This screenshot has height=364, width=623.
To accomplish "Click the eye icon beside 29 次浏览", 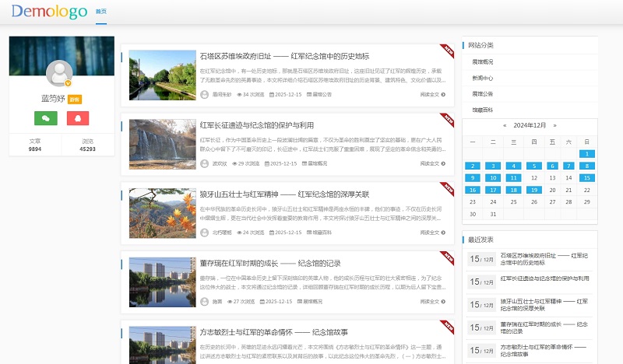I will [x=235, y=163].
